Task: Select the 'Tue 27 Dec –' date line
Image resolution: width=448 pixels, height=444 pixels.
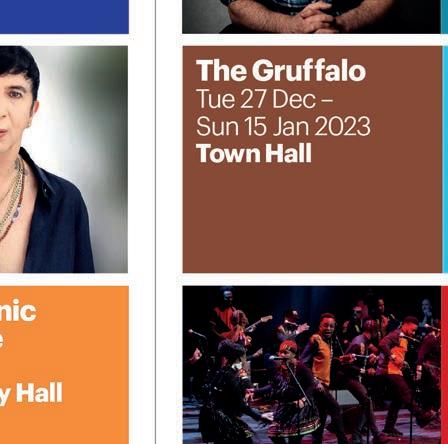Action: 264,99
